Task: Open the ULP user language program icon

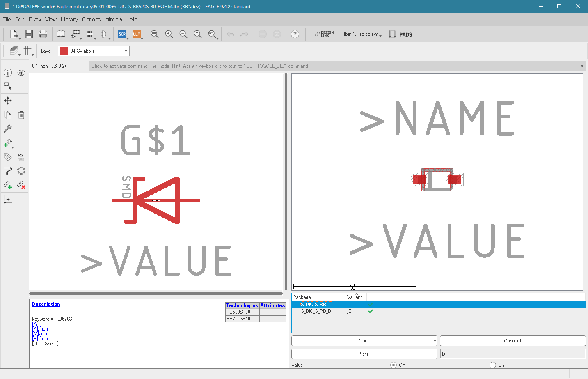Action: [x=137, y=34]
